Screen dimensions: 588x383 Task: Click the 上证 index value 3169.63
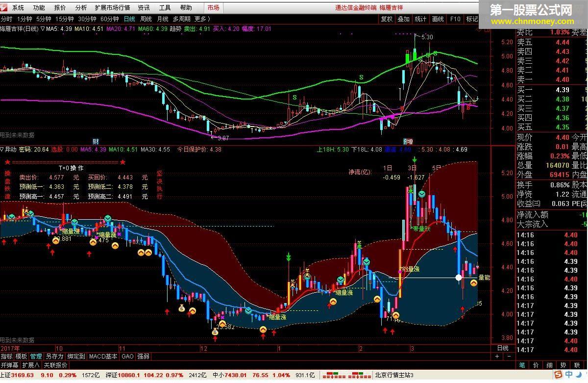pyautogui.click(x=23, y=375)
